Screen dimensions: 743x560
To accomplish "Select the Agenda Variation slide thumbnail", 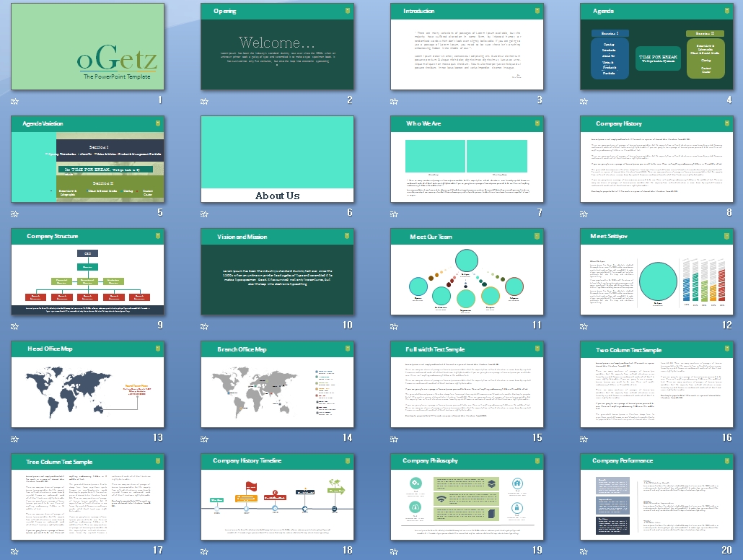I will point(88,159).
